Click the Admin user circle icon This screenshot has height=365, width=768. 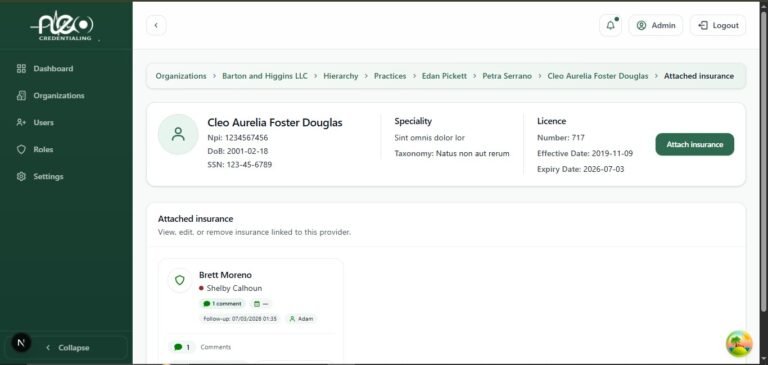click(x=641, y=25)
